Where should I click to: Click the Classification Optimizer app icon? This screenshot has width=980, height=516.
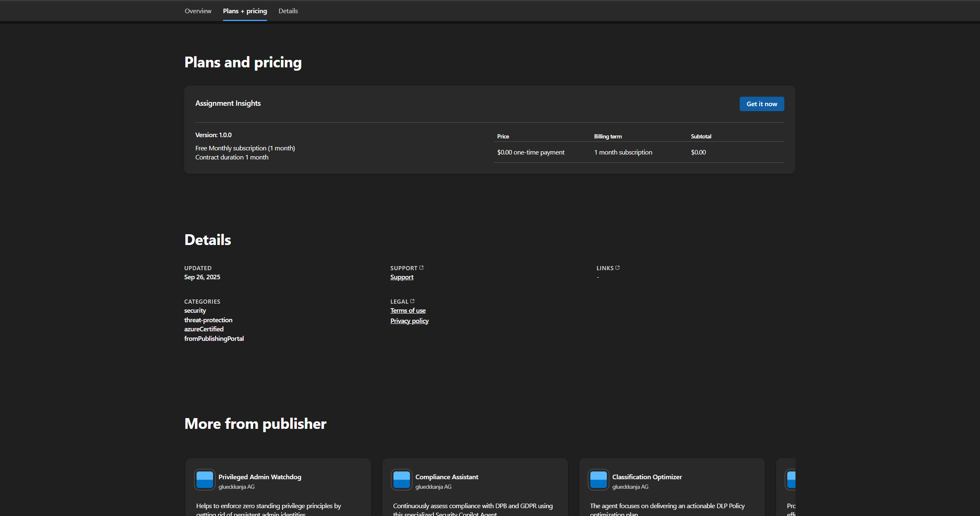click(x=599, y=480)
